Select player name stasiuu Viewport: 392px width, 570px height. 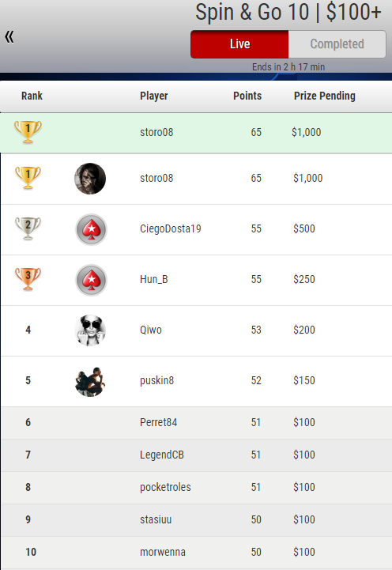(x=156, y=519)
